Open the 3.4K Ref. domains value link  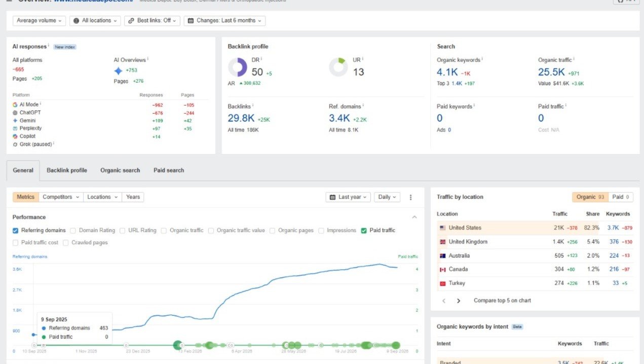[x=339, y=118]
